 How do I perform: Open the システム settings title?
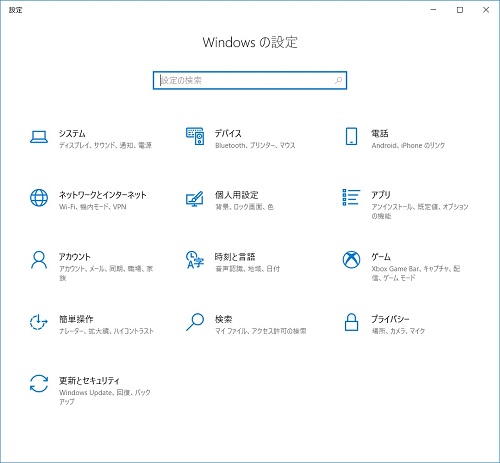click(x=72, y=133)
